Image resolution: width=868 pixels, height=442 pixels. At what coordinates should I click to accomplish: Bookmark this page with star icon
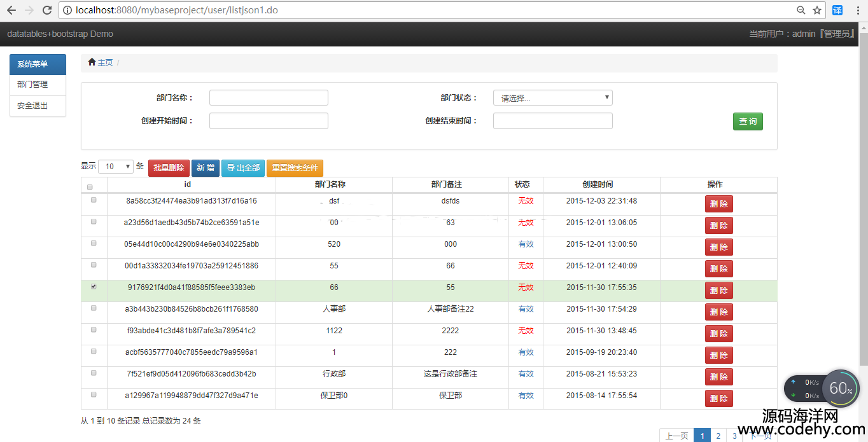coord(817,10)
